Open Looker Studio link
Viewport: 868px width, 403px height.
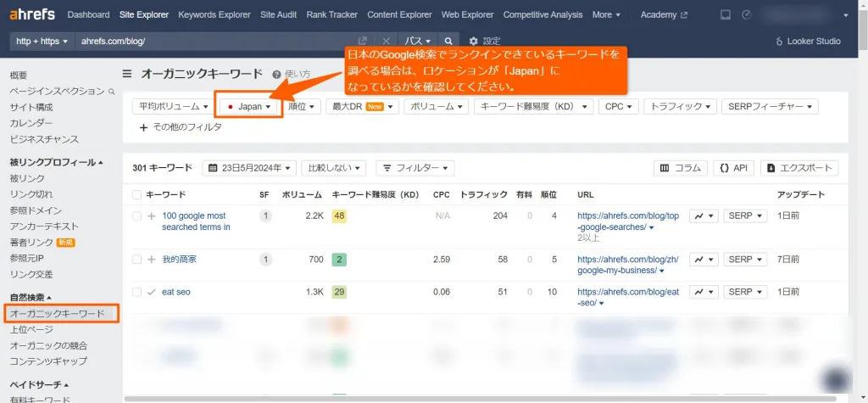tap(809, 41)
